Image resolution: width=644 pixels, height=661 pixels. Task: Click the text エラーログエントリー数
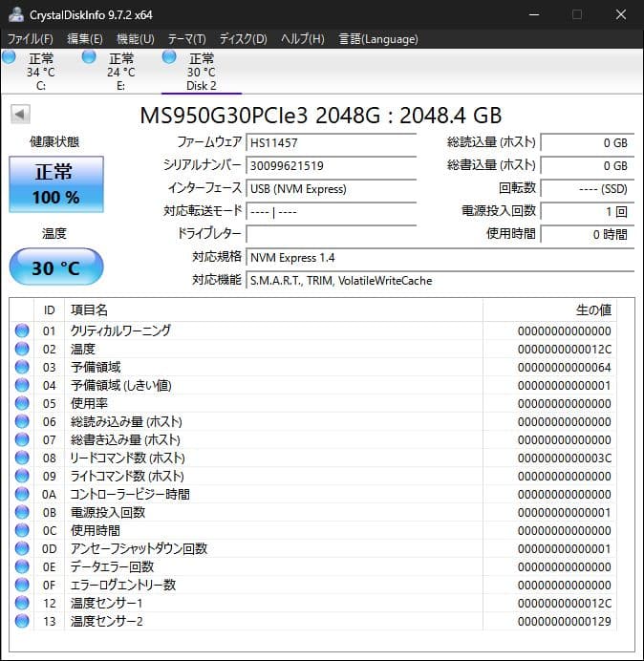pyautogui.click(x=122, y=585)
